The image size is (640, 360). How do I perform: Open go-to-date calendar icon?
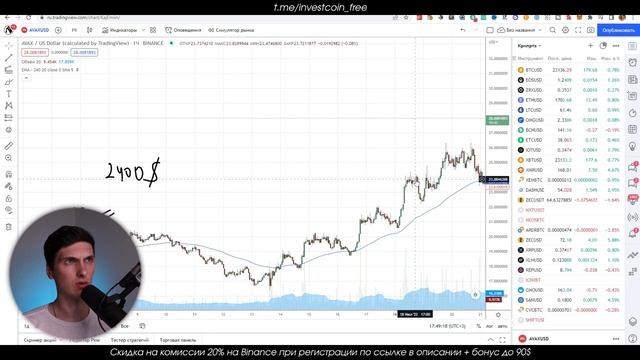(142, 326)
